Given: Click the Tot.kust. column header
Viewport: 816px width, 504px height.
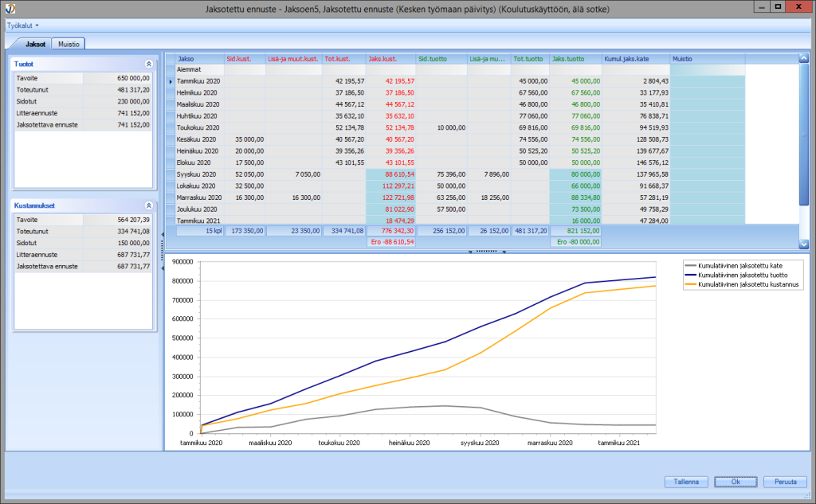Looking at the screenshot, I should (343, 59).
